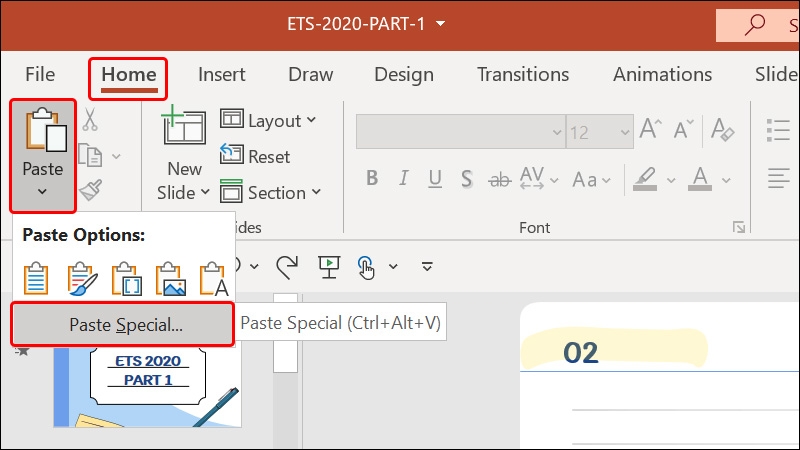The height and width of the screenshot is (450, 800).
Task: Open highlight color dropdown arrow
Action: click(x=671, y=180)
